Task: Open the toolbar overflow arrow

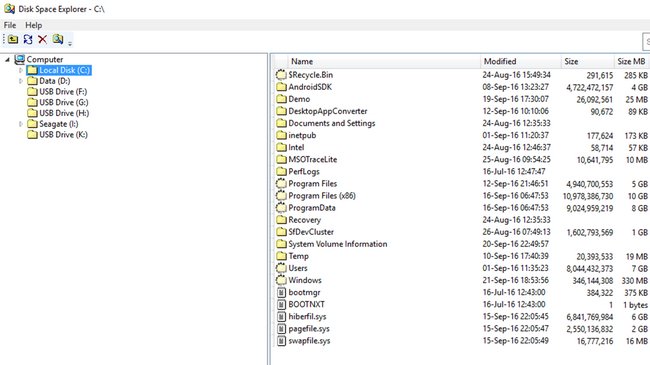Action: [x=70, y=43]
